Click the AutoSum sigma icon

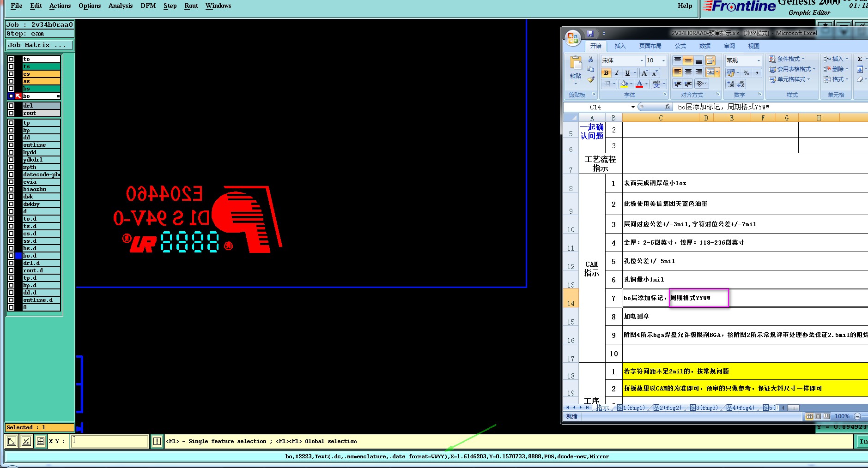pos(860,59)
